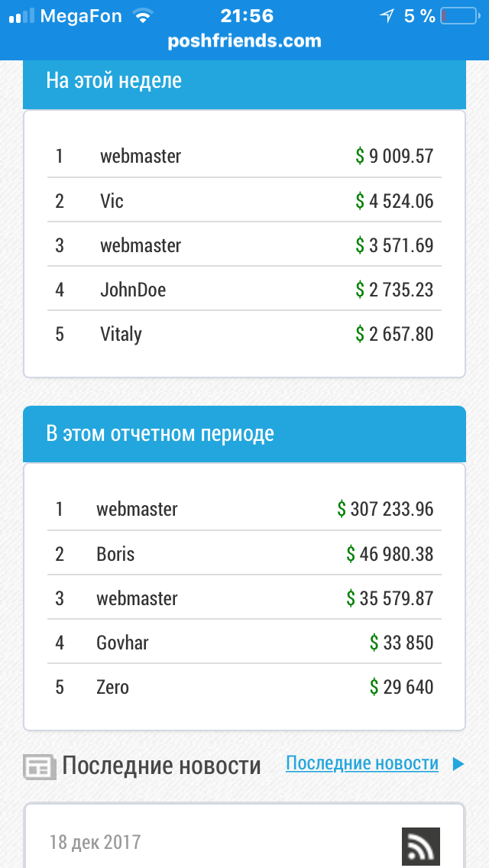Tap the JohnDoe leaderboard entry
This screenshot has width=489, height=868.
pyautogui.click(x=244, y=289)
